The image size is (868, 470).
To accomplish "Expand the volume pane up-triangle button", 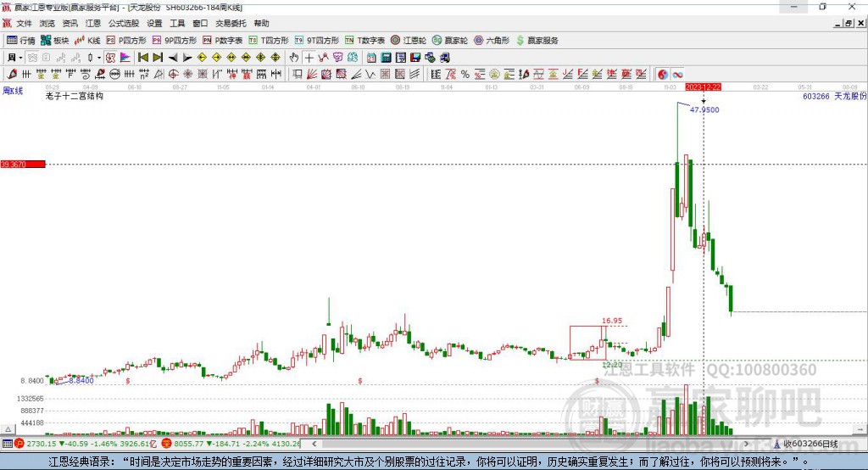I will coord(8,429).
